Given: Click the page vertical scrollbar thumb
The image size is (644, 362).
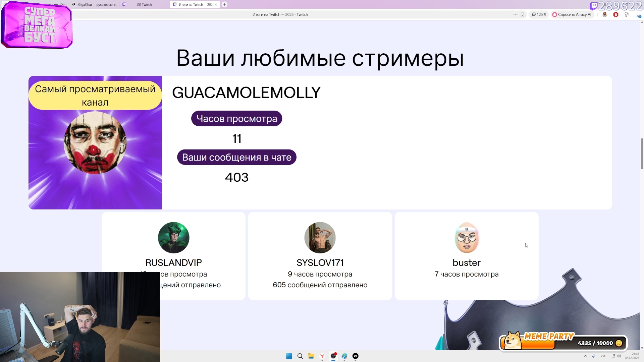Looking at the screenshot, I should tap(642, 154).
